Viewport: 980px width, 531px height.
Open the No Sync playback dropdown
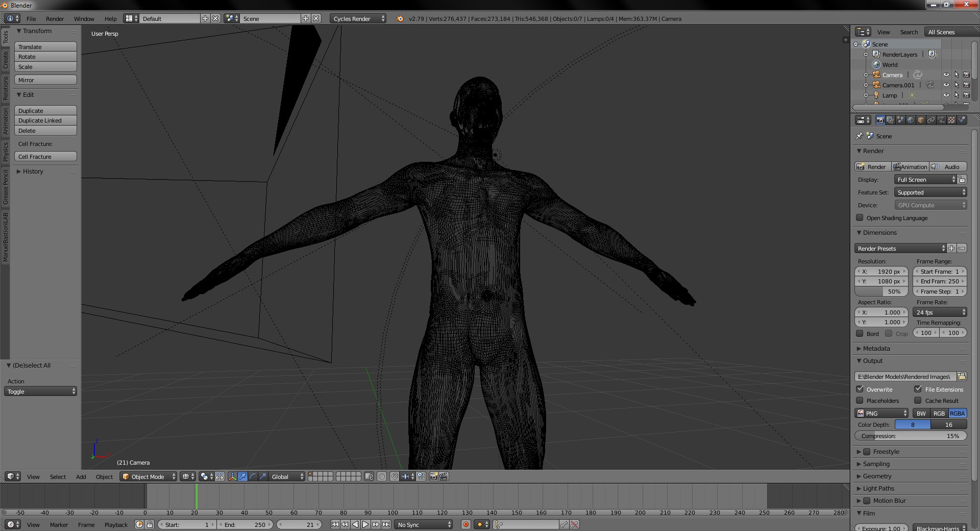(424, 524)
